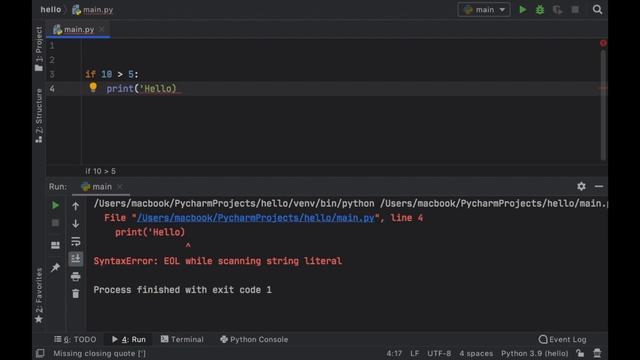Viewport: 640px width, 360px height.
Task: Click the hello project breadcrumb
Action: [x=51, y=9]
